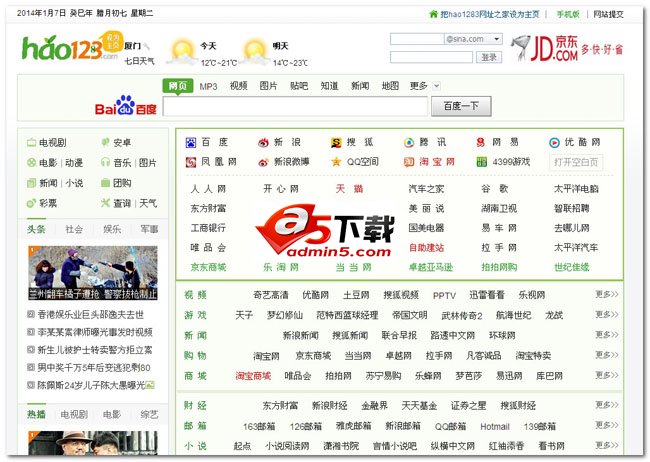Change the city next to 厦门
Screen dimensions: 650x462
pyautogui.click(x=147, y=46)
